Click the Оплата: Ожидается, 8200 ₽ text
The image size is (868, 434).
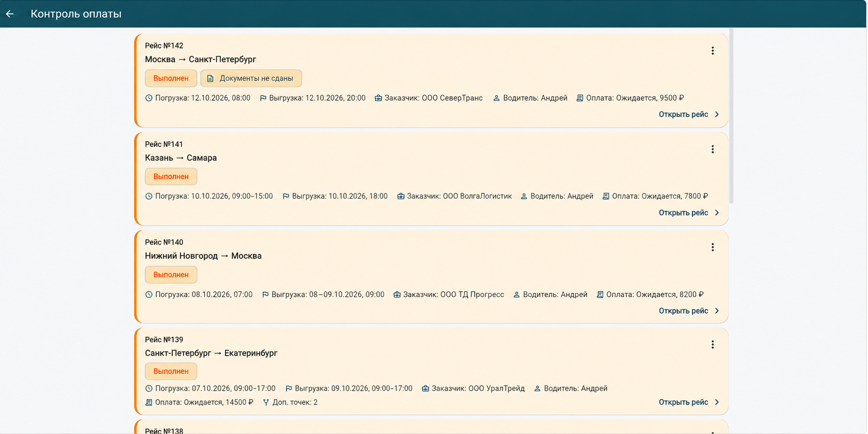click(655, 295)
